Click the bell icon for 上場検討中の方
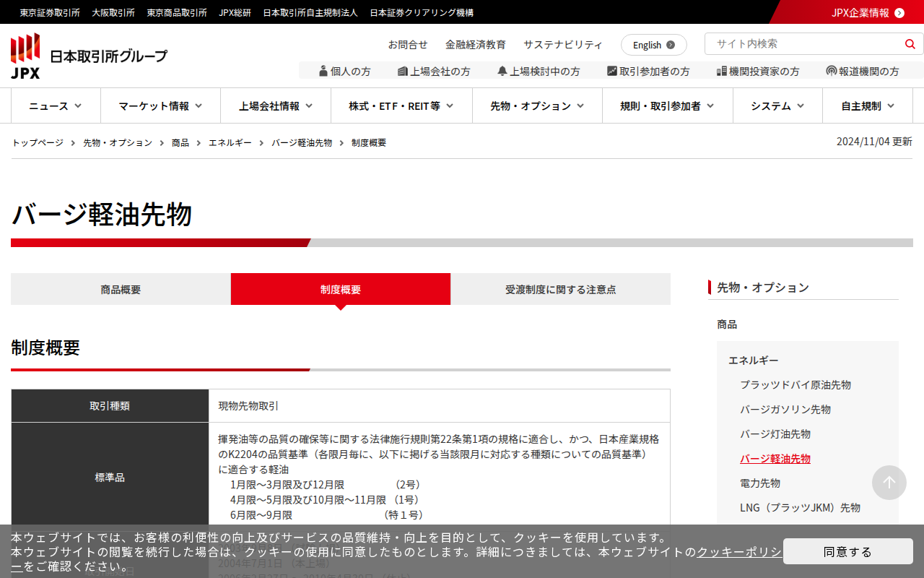The image size is (924, 578). [x=502, y=71]
